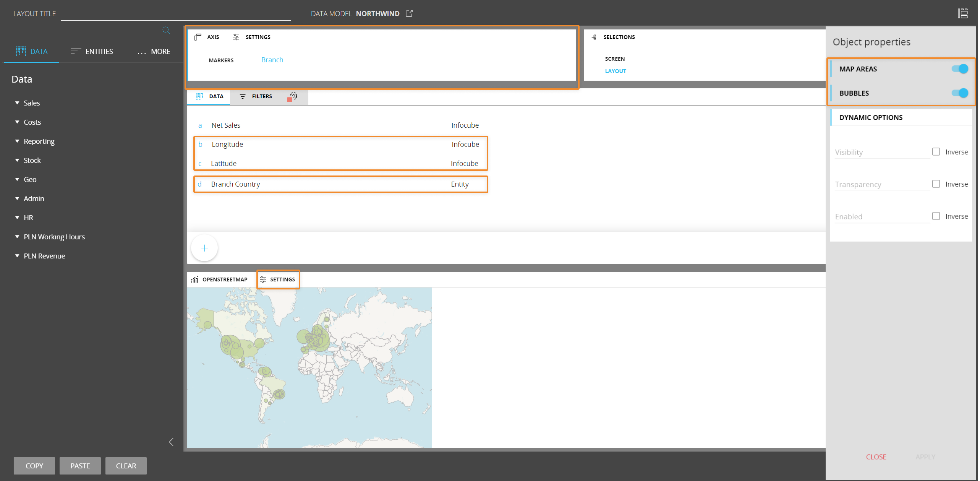Click the Layout Title input field
The image size is (980, 481).
tap(175, 14)
